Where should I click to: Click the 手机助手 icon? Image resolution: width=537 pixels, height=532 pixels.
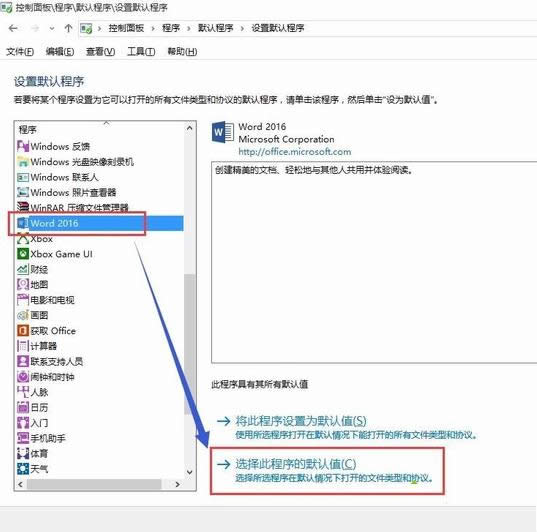(x=23, y=438)
